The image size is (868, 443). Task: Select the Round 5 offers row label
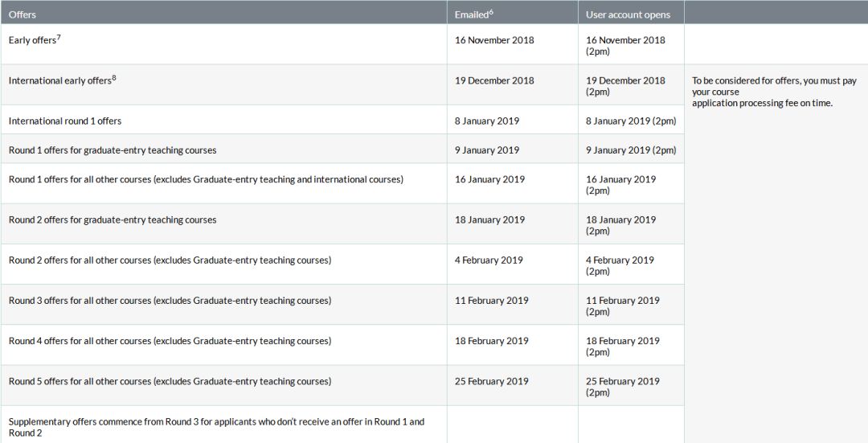click(x=170, y=381)
